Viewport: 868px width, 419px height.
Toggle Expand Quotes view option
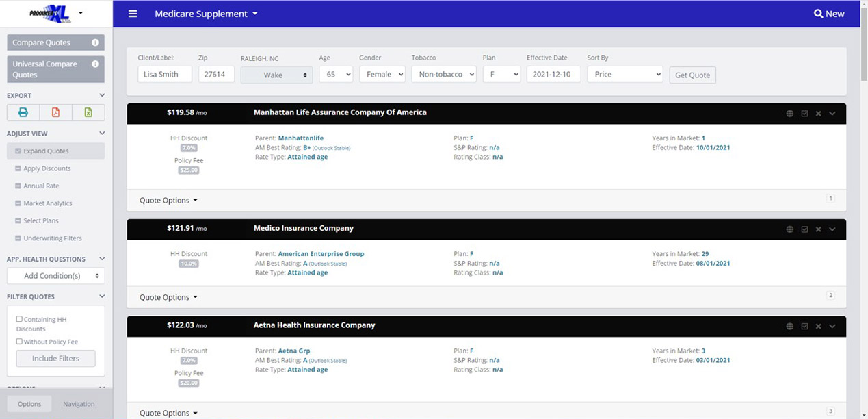pyautogui.click(x=55, y=151)
